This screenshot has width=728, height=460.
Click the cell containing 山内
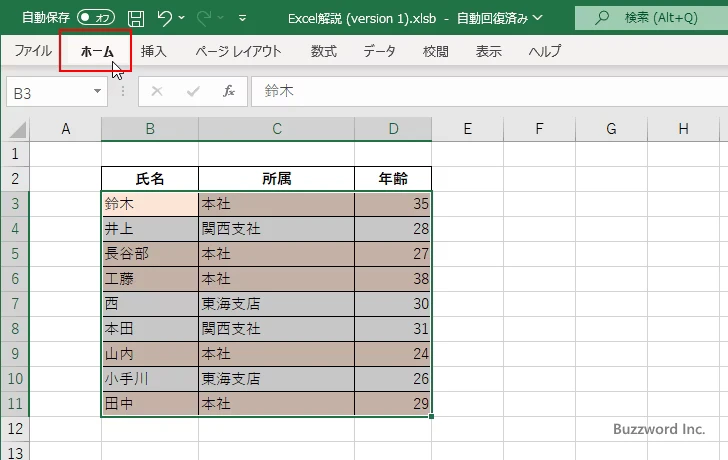click(x=150, y=354)
